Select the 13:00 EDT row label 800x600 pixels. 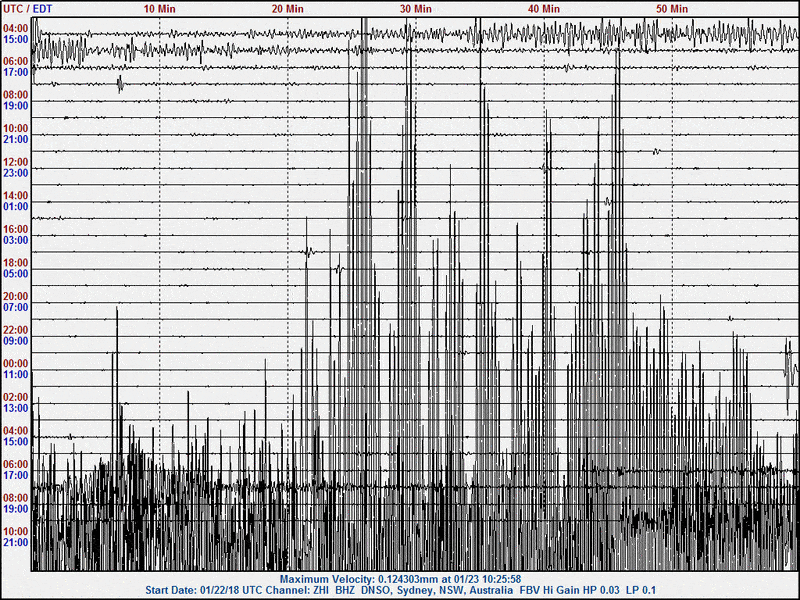point(16,408)
